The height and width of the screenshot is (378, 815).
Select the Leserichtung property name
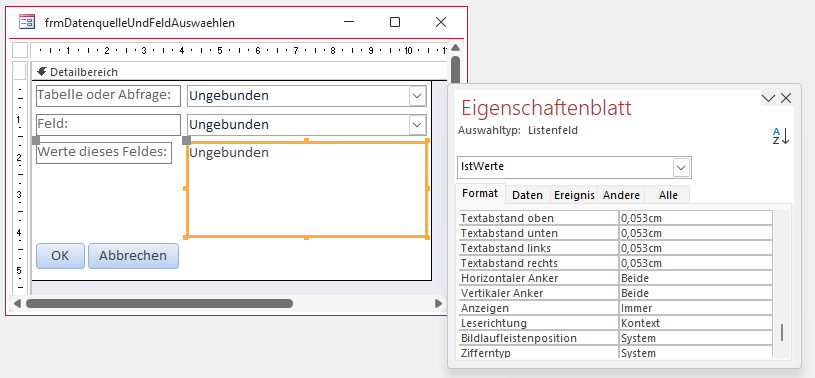538,323
